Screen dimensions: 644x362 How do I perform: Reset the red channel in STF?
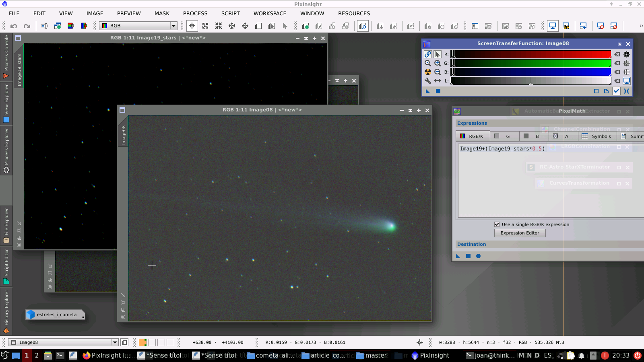(x=617, y=54)
